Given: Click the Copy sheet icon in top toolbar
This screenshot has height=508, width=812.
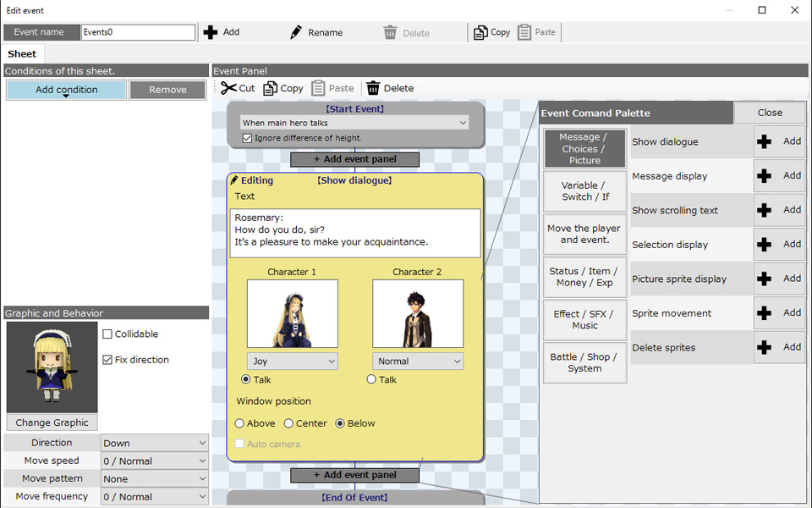Looking at the screenshot, I should [480, 32].
